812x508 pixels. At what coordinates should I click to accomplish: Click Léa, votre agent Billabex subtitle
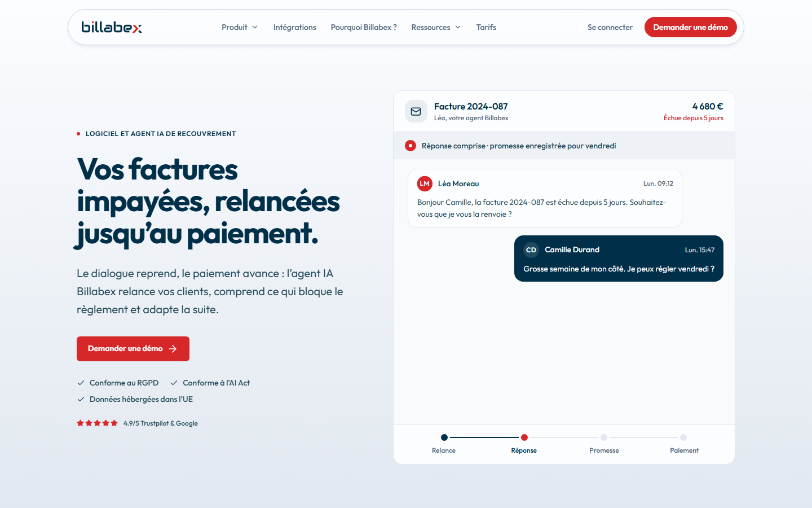[x=471, y=118]
